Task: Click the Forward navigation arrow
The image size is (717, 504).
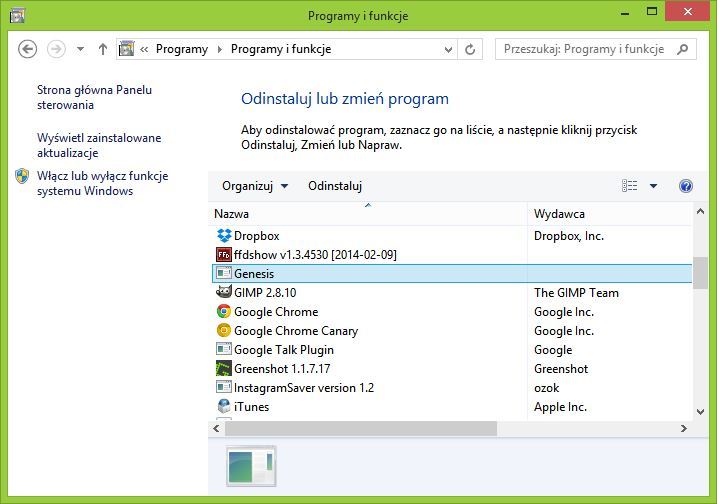Action: pyautogui.click(x=56, y=49)
